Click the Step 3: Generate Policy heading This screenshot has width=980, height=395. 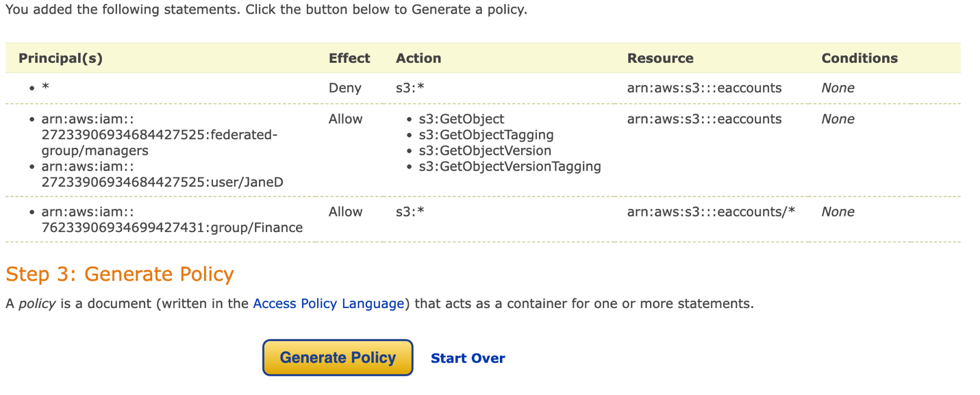pyautogui.click(x=120, y=274)
